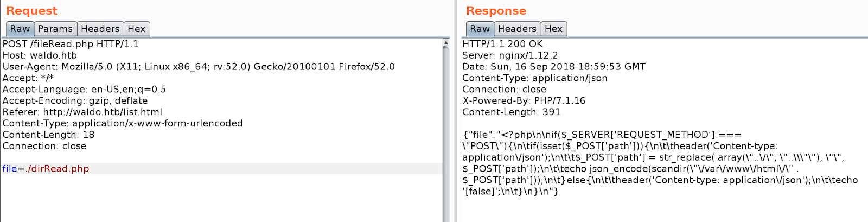The width and height of the screenshot is (868, 222).
Task: Click the POST /fileRead.php request line
Action: click(x=71, y=44)
